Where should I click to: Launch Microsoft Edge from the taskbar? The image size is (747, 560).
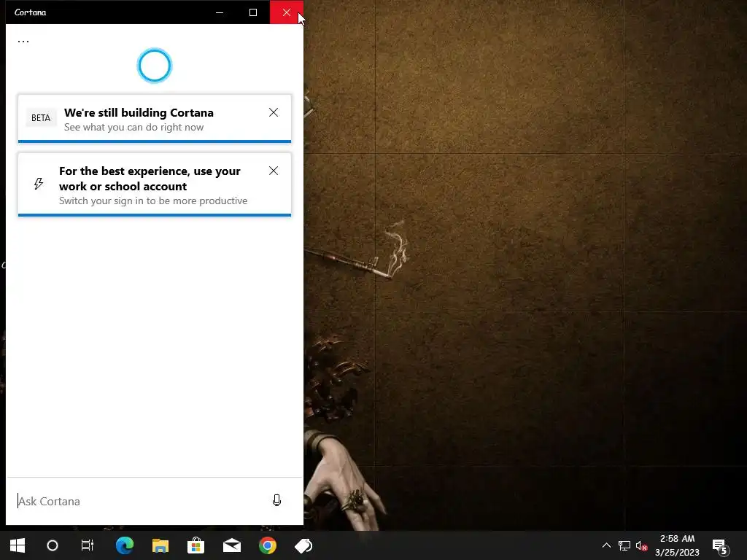125,545
